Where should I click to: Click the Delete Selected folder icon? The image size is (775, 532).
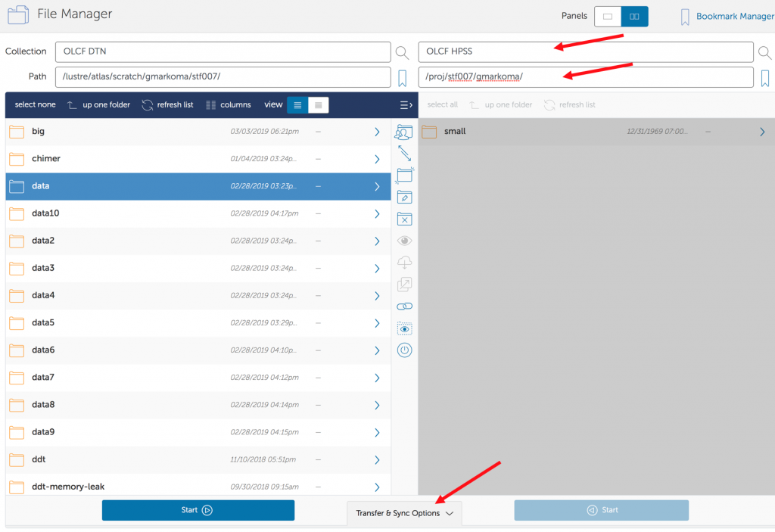click(404, 219)
